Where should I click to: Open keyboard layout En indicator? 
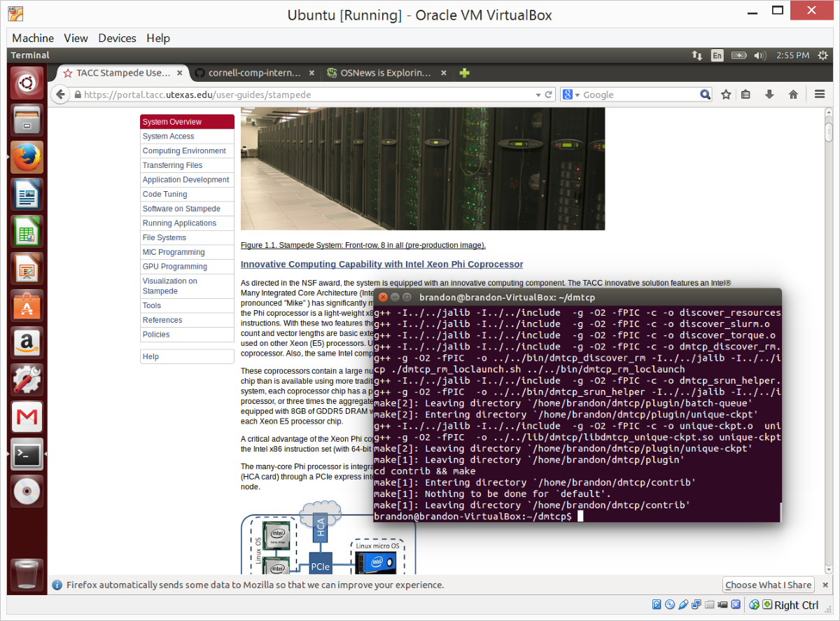pos(717,55)
